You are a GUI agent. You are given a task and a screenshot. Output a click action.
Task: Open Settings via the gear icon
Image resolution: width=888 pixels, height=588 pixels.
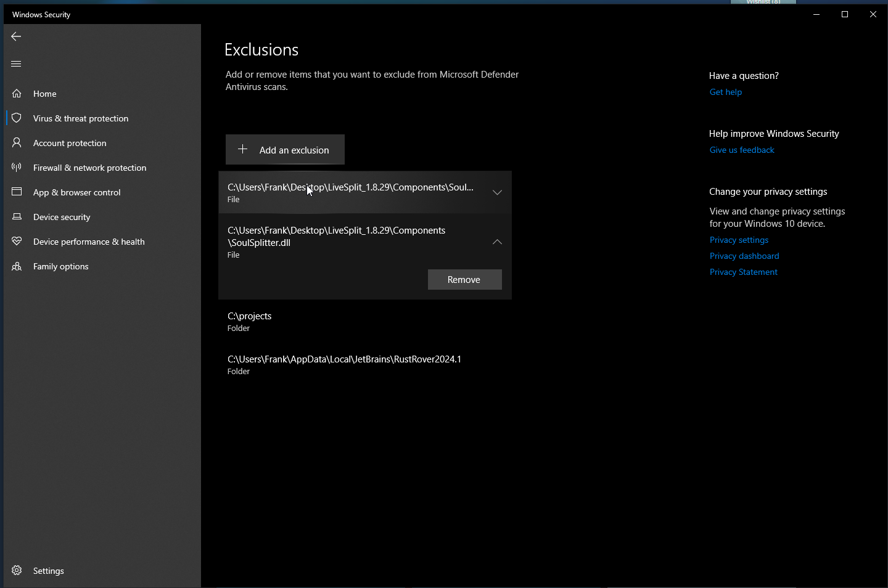[x=17, y=570]
